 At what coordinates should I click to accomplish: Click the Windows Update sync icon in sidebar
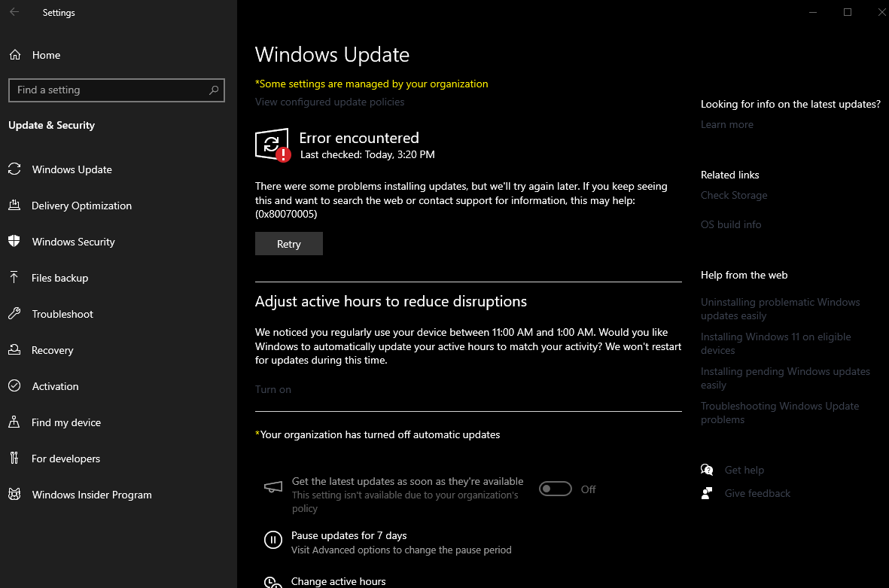15,169
